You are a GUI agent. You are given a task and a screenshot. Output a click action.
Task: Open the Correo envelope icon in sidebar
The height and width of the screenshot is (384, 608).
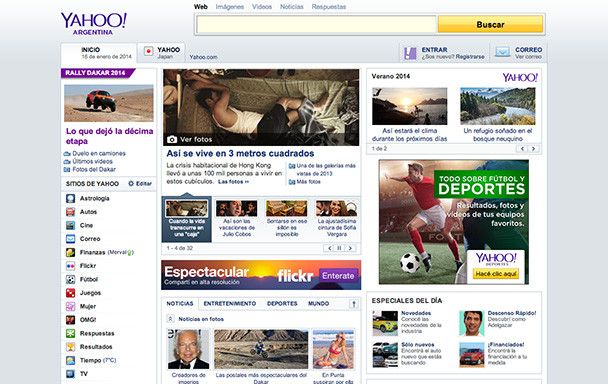[x=70, y=239]
